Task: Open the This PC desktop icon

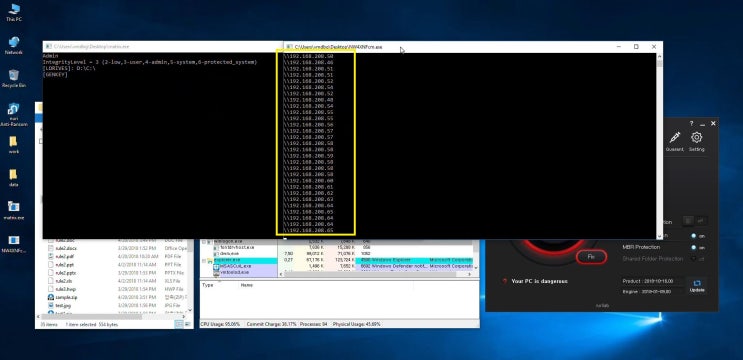Action: [x=14, y=11]
